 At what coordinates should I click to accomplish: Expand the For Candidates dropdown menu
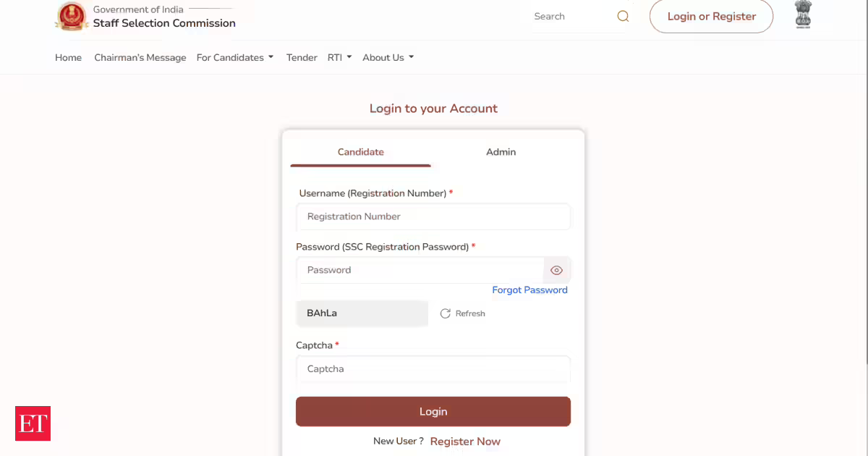[235, 58]
